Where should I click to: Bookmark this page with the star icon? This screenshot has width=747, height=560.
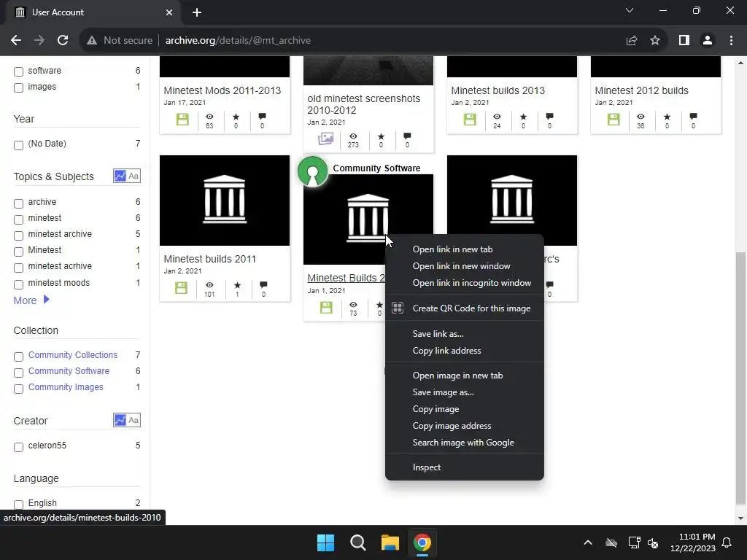click(x=655, y=41)
